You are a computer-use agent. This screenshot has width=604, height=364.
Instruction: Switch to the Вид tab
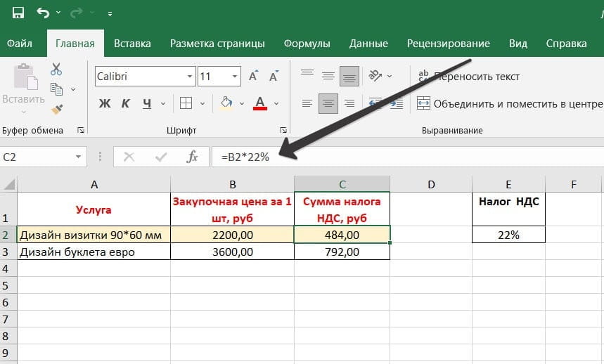[x=518, y=44]
